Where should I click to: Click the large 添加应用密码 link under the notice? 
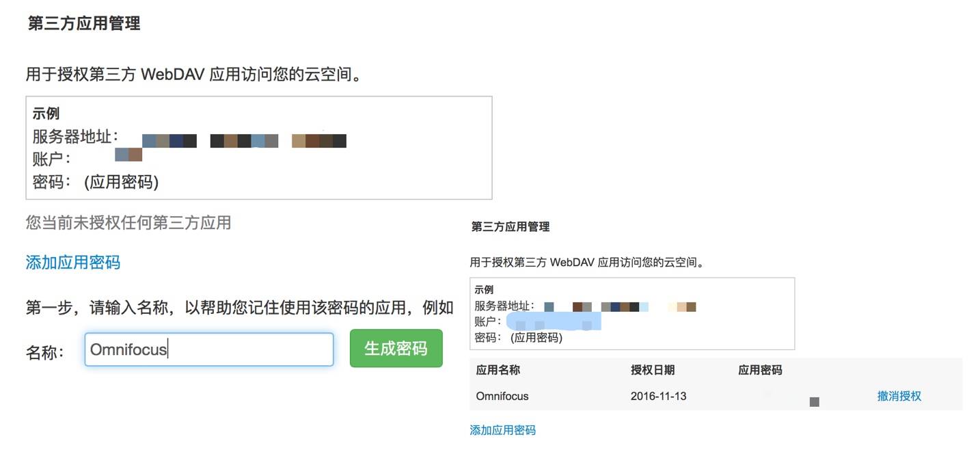pos(73,263)
